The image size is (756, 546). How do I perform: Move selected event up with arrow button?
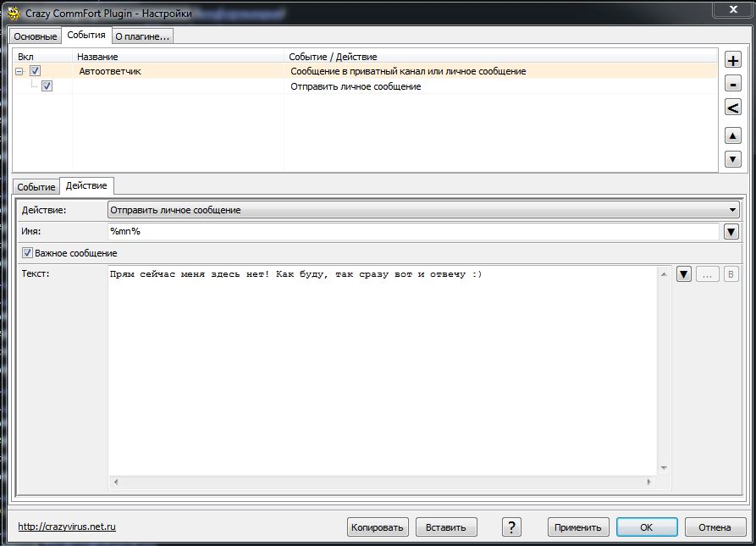point(733,135)
